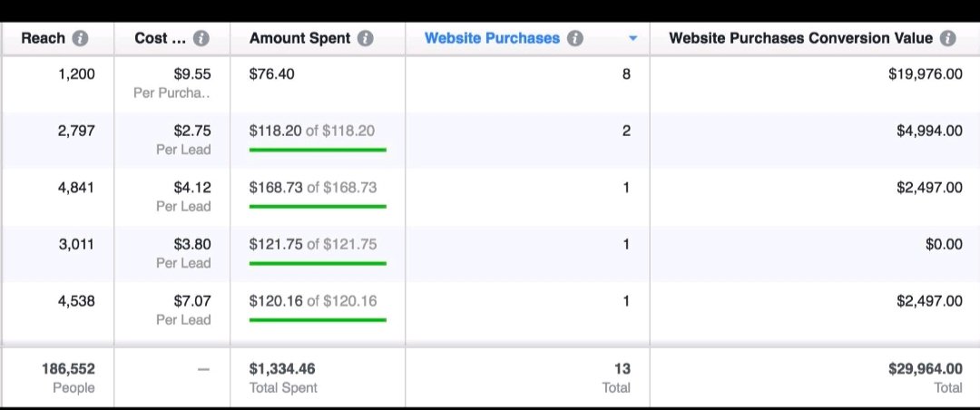Click the Total Spent label
The image size is (980, 410).
[x=283, y=387]
